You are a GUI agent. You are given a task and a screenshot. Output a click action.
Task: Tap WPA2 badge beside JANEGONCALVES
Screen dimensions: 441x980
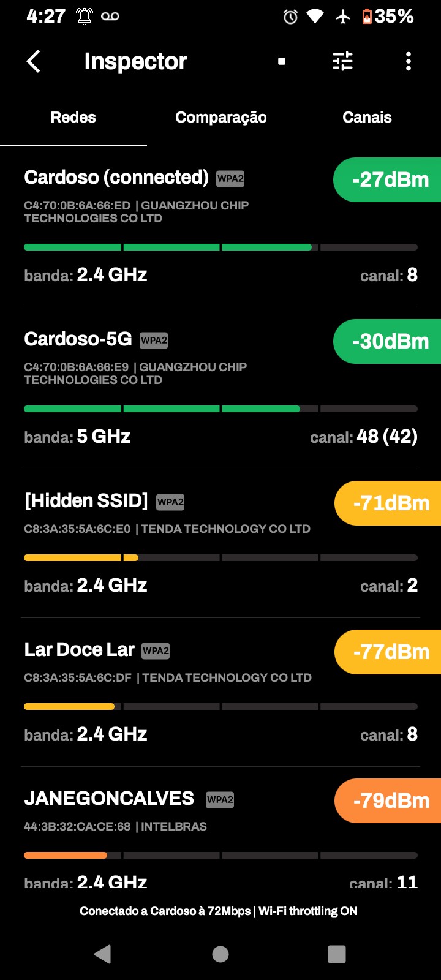(220, 800)
